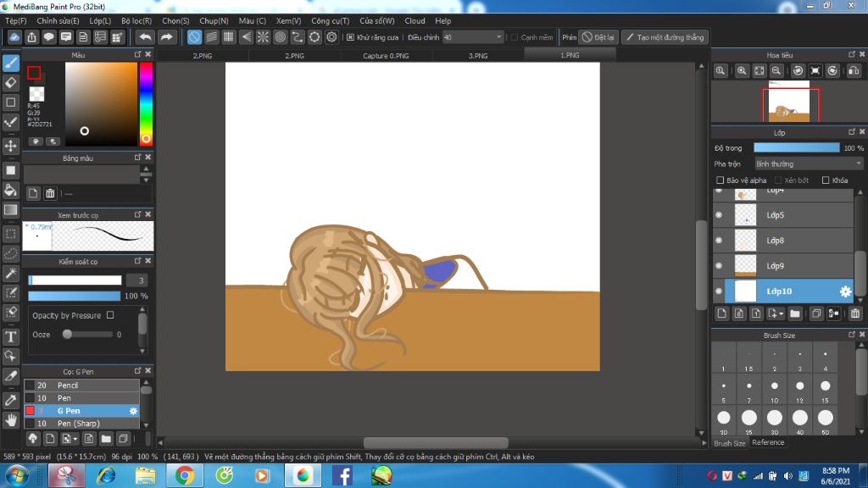Viewport: 868px width, 488px height.
Task: Select the Gradient tool
Action: click(11, 210)
